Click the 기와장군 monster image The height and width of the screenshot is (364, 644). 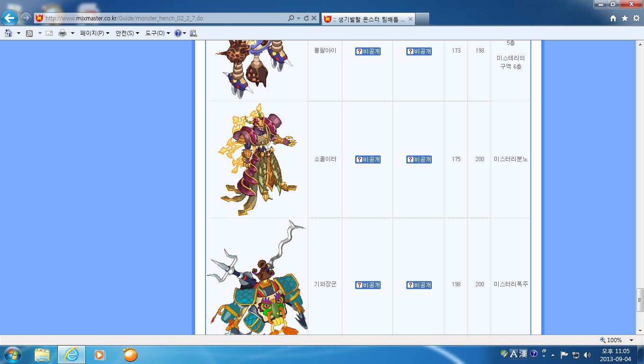click(257, 277)
